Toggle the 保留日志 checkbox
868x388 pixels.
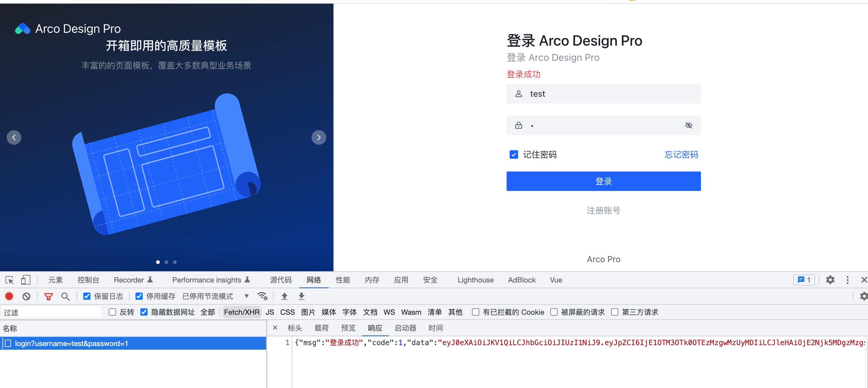pyautogui.click(x=87, y=296)
